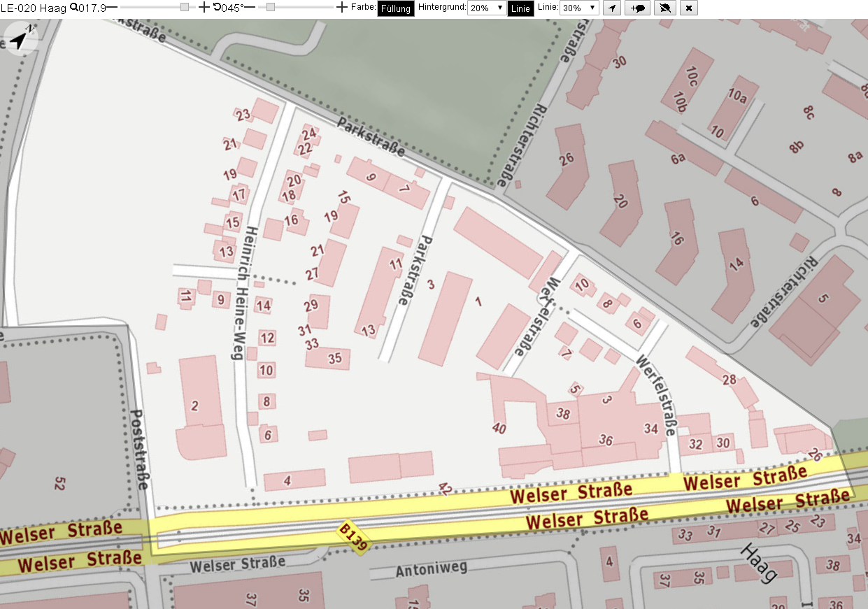Click the magnifier zoom icon
Screen dimensions: 868x609
pos(73,8)
